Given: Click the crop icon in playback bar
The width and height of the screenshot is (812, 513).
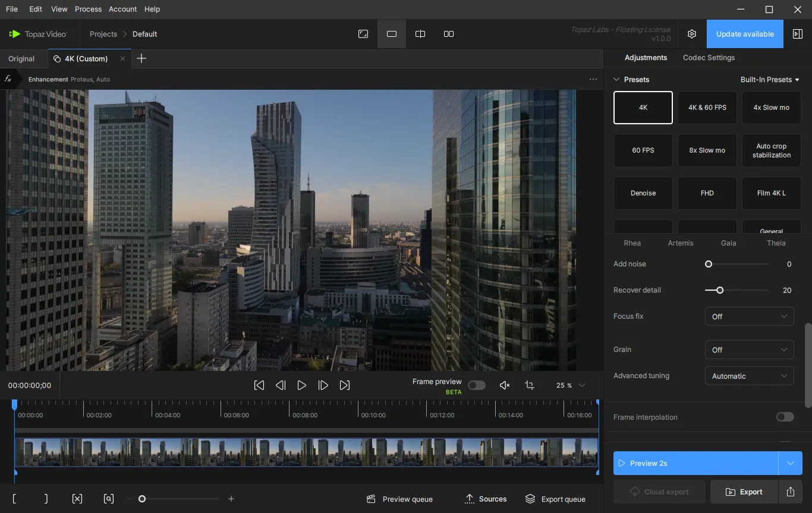Looking at the screenshot, I should [x=530, y=385].
